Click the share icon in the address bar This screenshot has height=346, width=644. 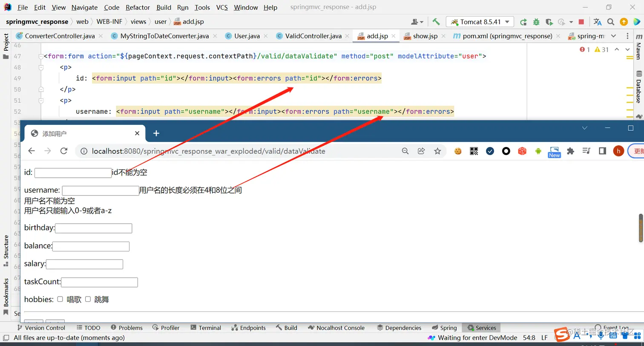click(x=421, y=151)
